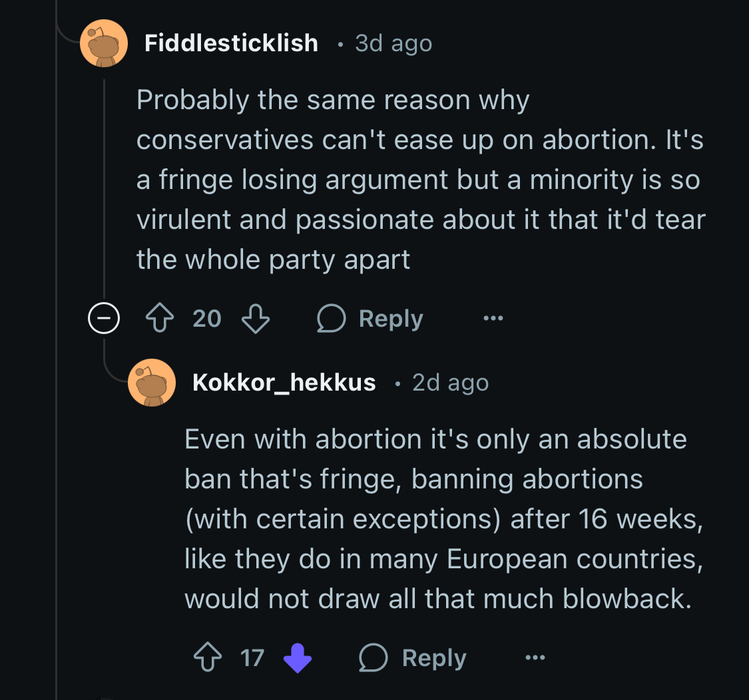This screenshot has height=700, width=749.
Task: Click the vote count 20
Action: click(x=207, y=319)
